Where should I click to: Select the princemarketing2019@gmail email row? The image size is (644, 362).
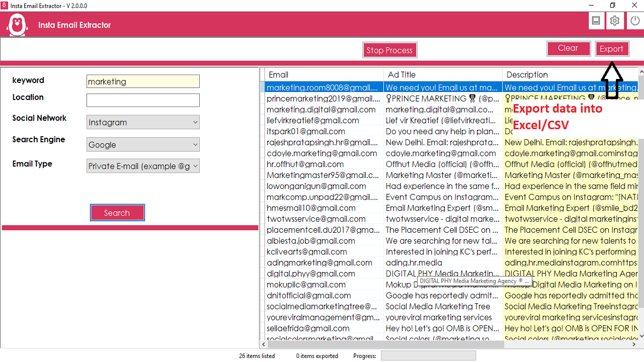pos(325,99)
